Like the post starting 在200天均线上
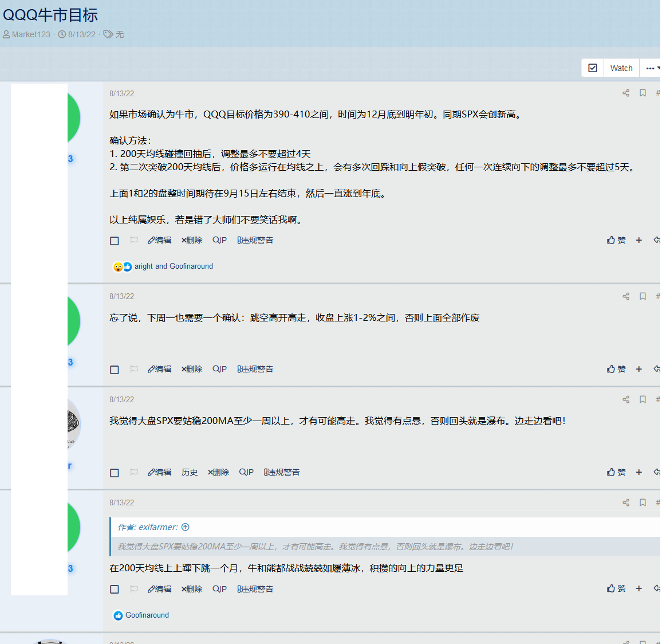Viewport: 666px width, 644px height. pyautogui.click(x=616, y=589)
